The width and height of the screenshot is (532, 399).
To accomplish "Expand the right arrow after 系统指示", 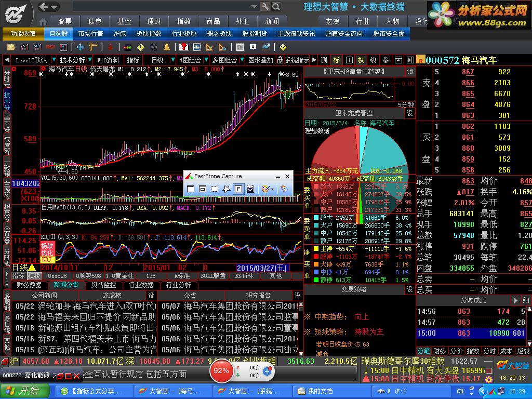I will (x=314, y=60).
